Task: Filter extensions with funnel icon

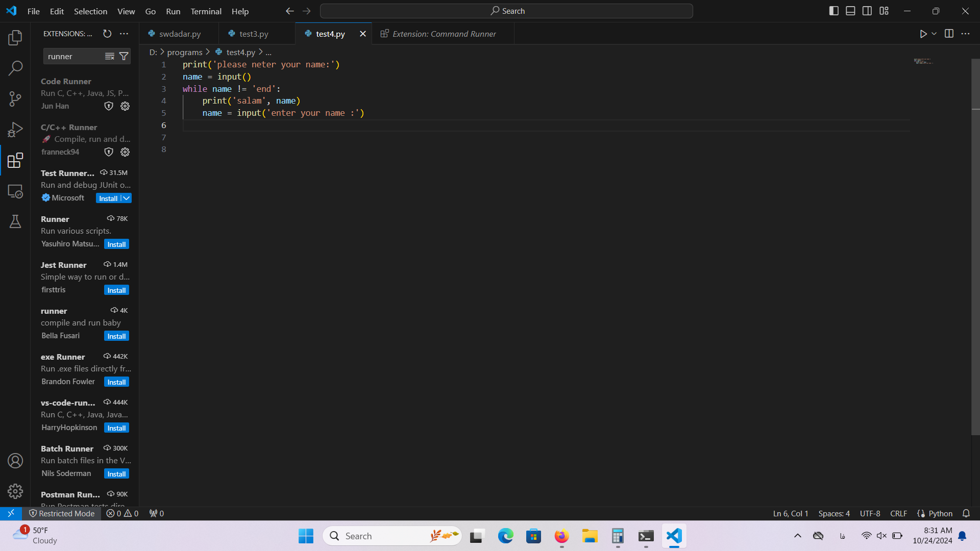Action: [124, 56]
